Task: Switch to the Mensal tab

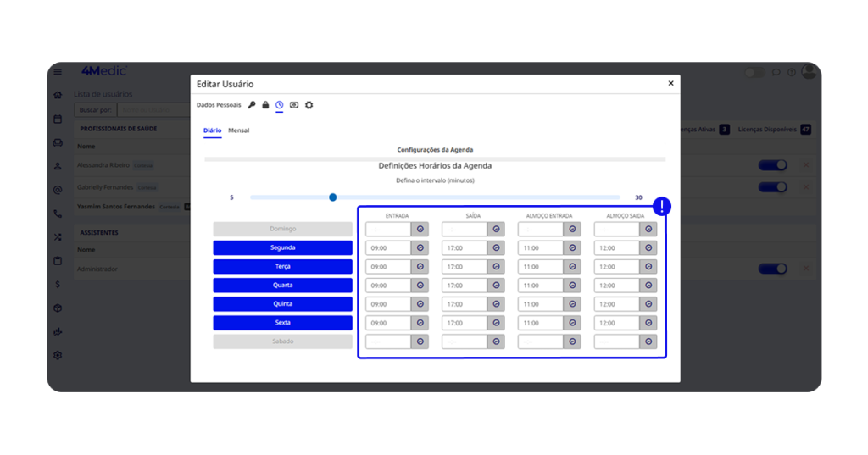Action: [x=238, y=130]
